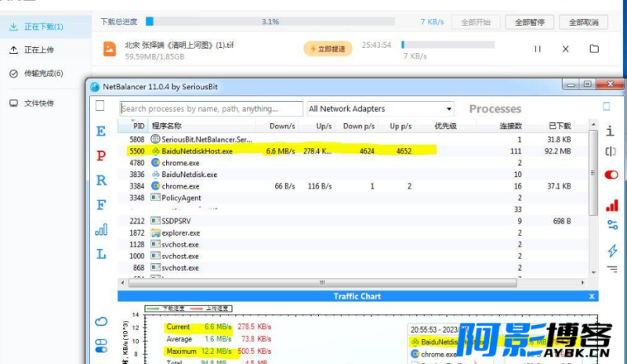The image size is (627, 364).
Task: Sort by the 程序名称 column header
Action: pos(202,126)
